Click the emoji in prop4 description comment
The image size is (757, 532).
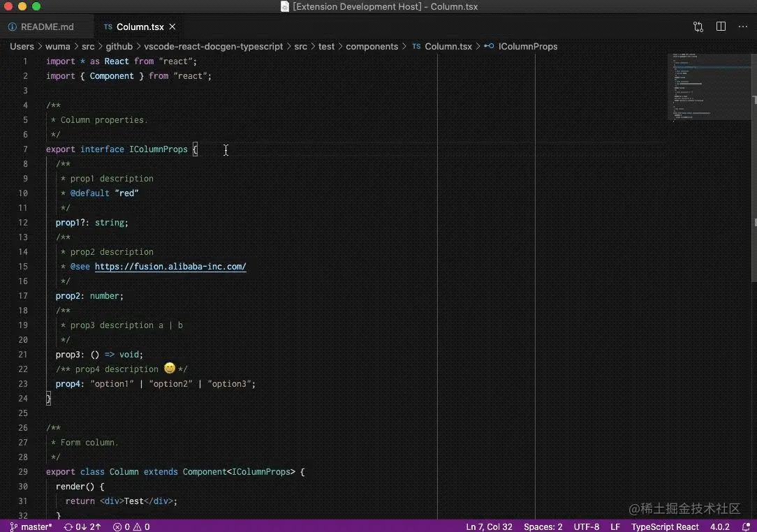170,369
